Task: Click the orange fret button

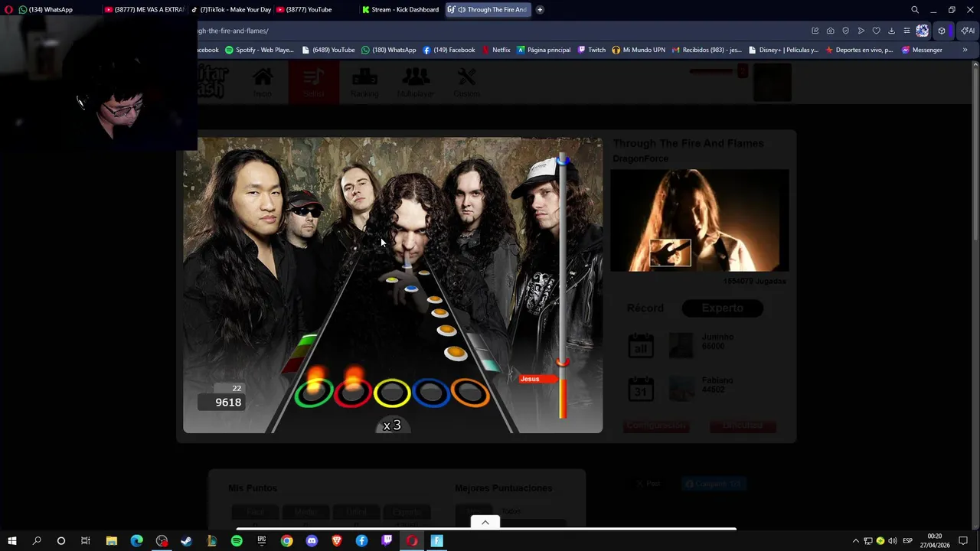Action: (x=470, y=393)
